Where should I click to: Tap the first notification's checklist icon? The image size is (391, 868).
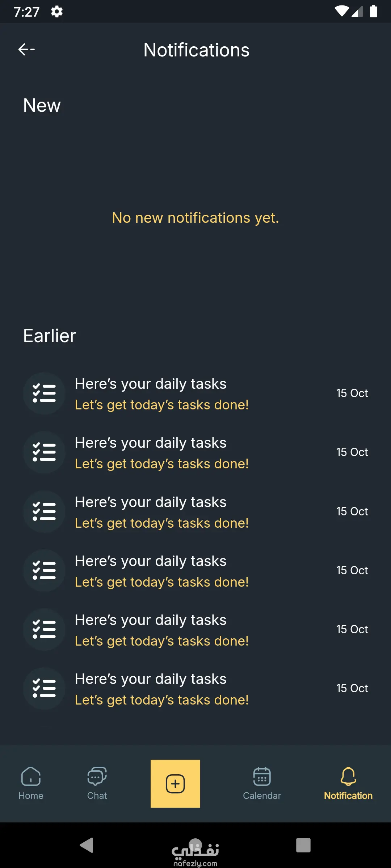pos(44,393)
